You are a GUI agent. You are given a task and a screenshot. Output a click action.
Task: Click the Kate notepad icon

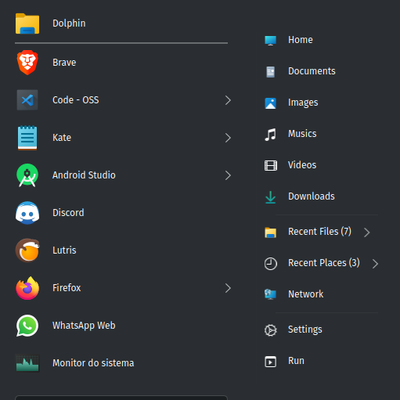(27, 138)
